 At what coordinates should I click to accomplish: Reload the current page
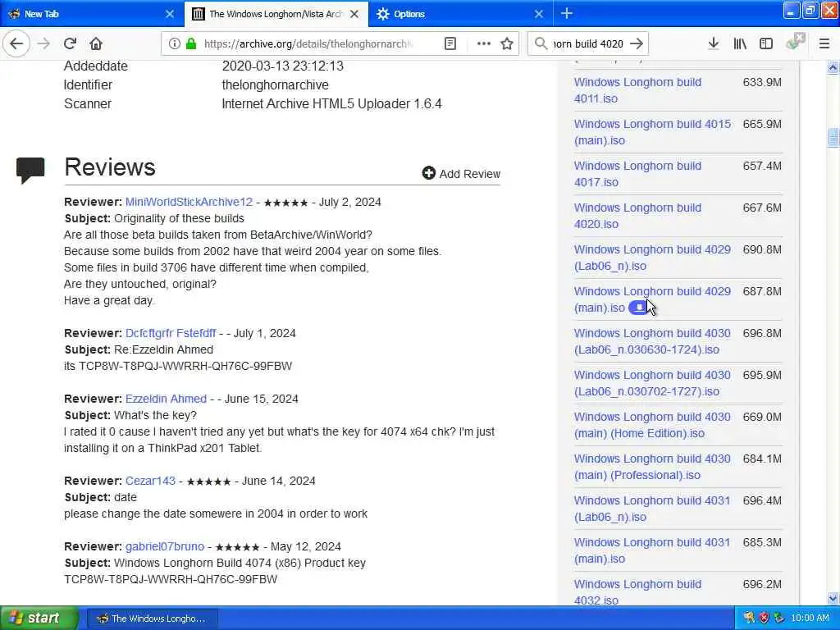coord(70,43)
